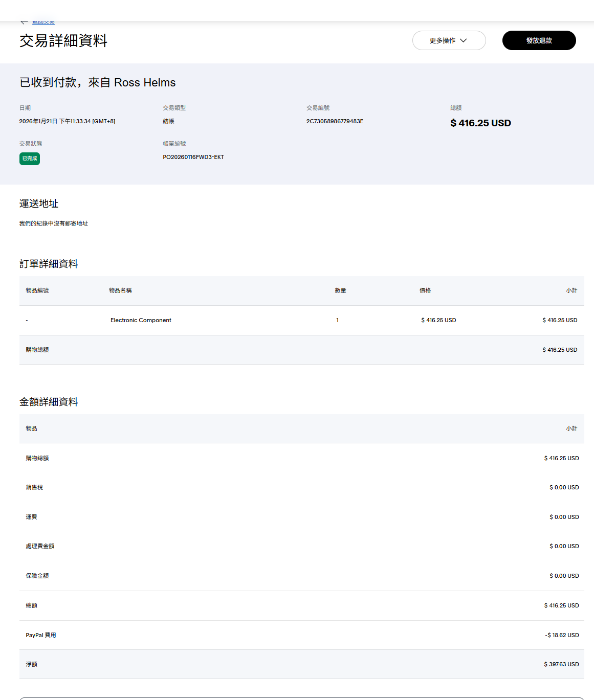
Task: Click the 運送地址 section heading
Action: [x=39, y=204]
